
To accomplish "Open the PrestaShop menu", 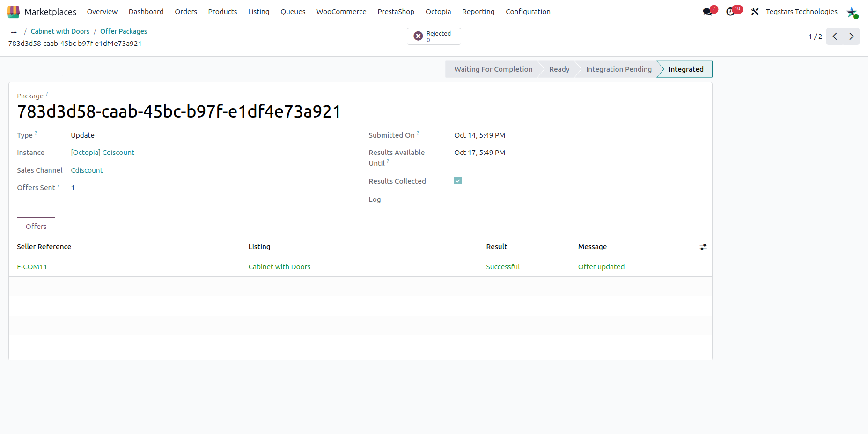I will pos(396,12).
